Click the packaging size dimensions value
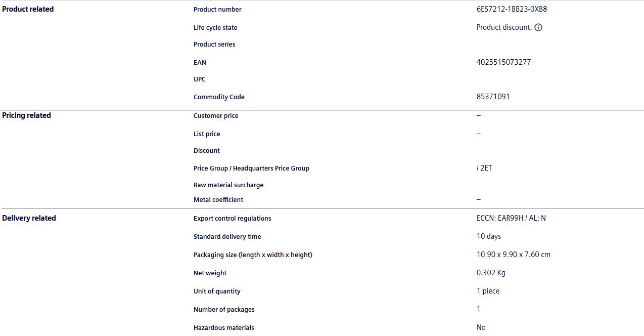This screenshot has height=336, width=644. [x=513, y=255]
